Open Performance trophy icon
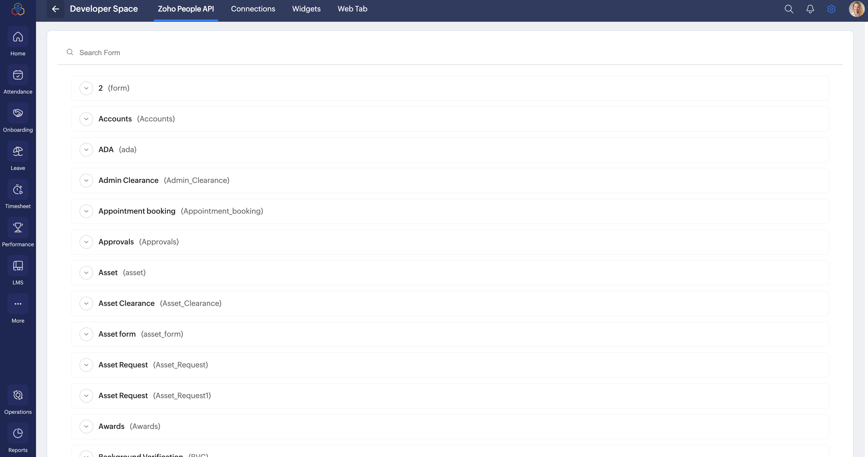 pos(18,228)
